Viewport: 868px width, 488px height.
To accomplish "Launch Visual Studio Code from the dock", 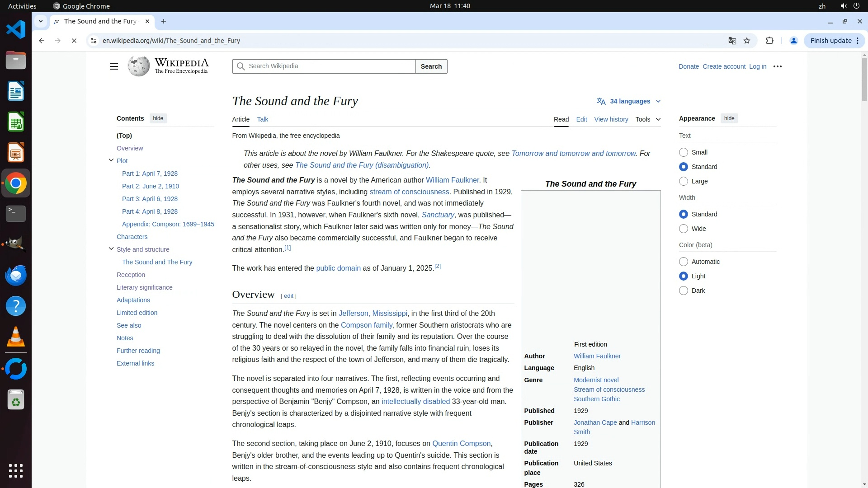I will pyautogui.click(x=16, y=30).
